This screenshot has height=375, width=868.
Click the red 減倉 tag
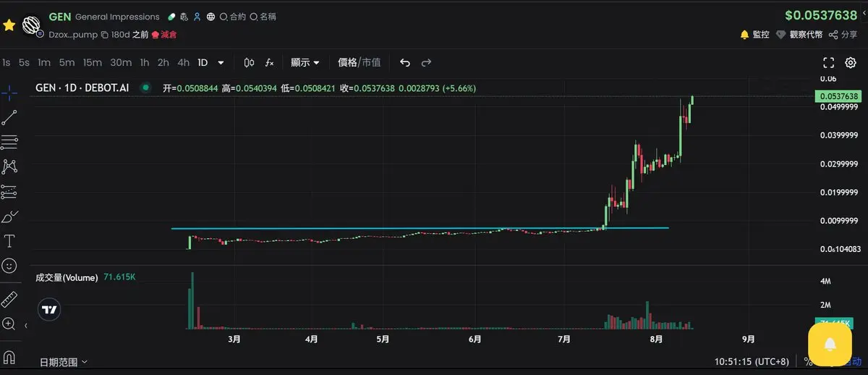163,34
